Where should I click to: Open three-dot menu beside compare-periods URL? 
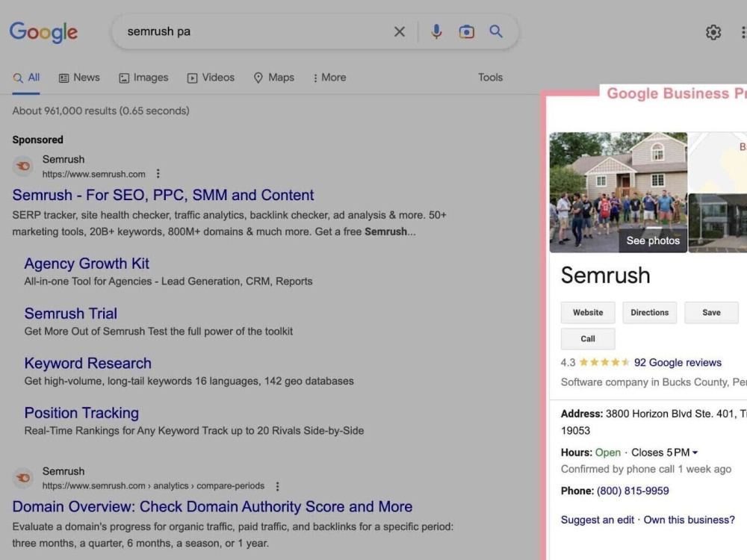[278, 486]
